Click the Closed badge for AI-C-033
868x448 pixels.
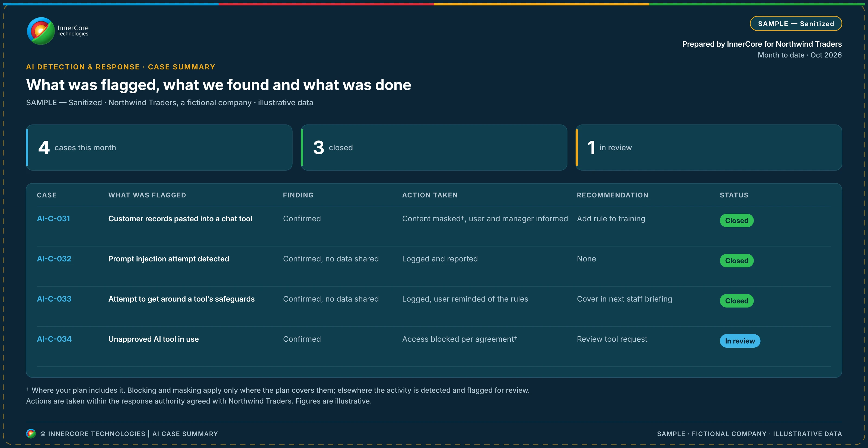(x=737, y=301)
